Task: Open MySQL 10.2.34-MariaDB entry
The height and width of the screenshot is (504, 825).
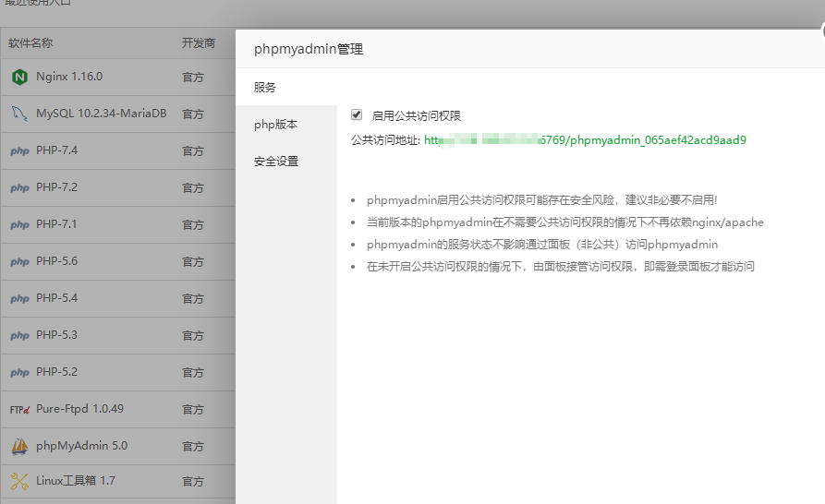Action: (x=101, y=114)
